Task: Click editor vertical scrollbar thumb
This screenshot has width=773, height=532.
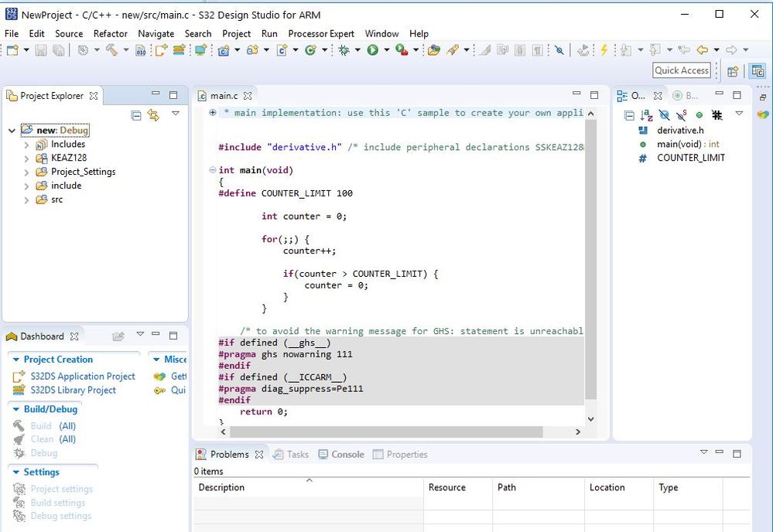Action: point(590,260)
